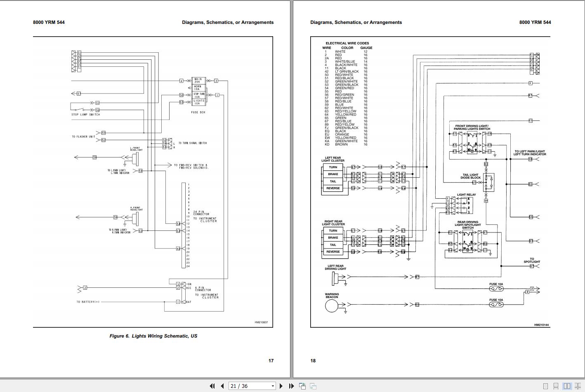Go to the first page
585x392 pixels.
pyautogui.click(x=212, y=386)
